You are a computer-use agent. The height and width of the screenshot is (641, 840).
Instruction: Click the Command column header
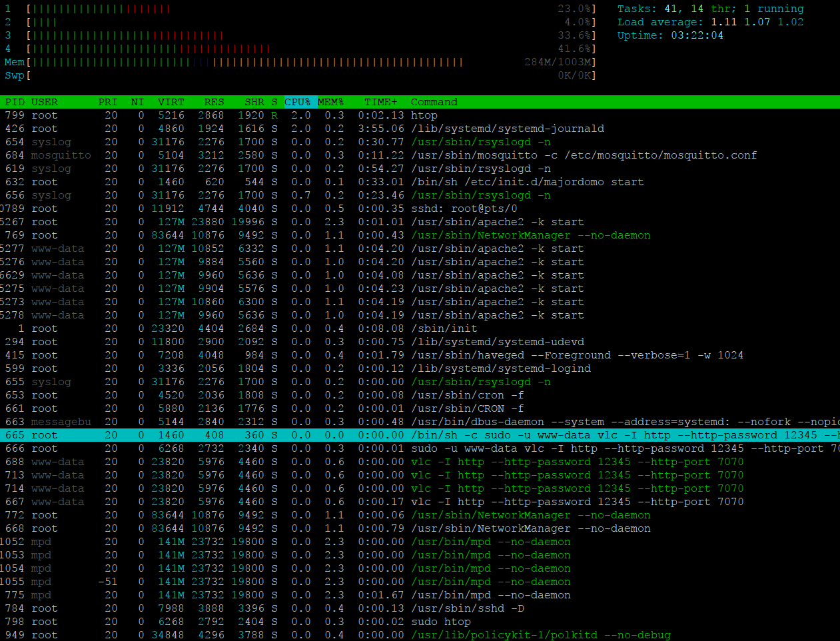434,102
